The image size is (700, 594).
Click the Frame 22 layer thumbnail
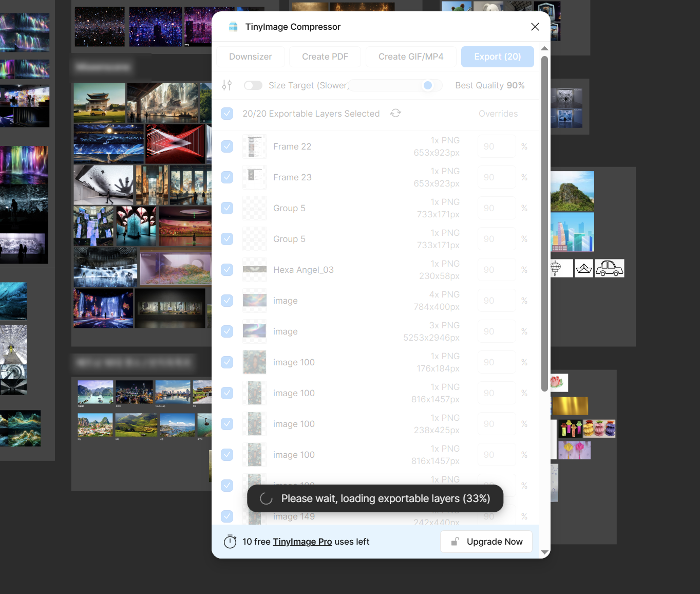pyautogui.click(x=255, y=146)
